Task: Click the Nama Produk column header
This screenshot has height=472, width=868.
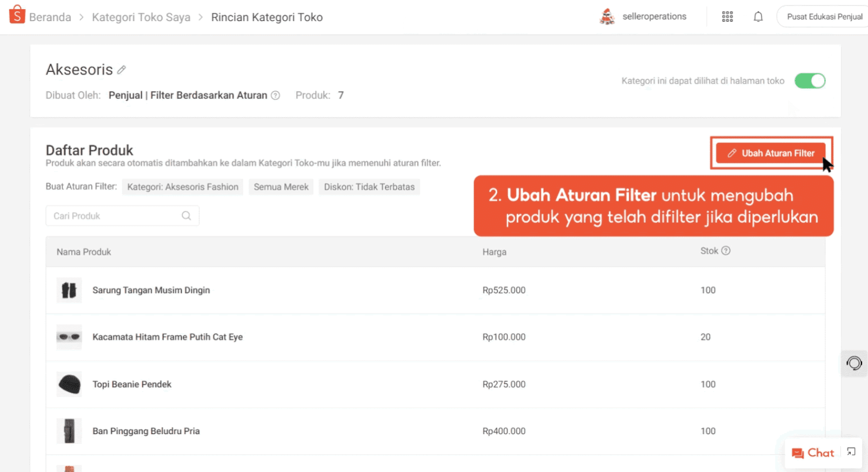Action: pyautogui.click(x=84, y=252)
